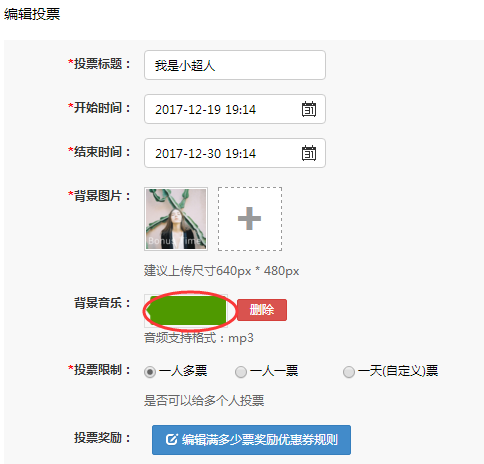The image size is (484, 464).
Task: Click the 一天(自定义)票 label text
Action: [398, 371]
